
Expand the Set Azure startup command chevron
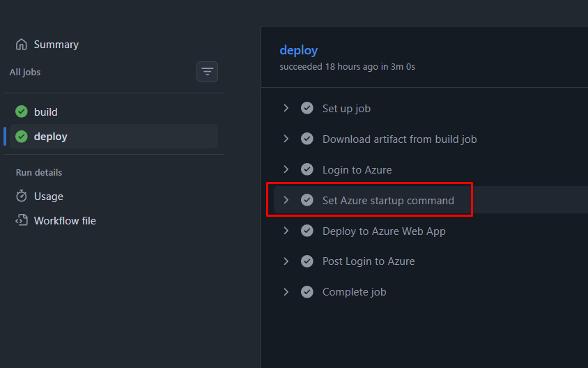pos(286,200)
